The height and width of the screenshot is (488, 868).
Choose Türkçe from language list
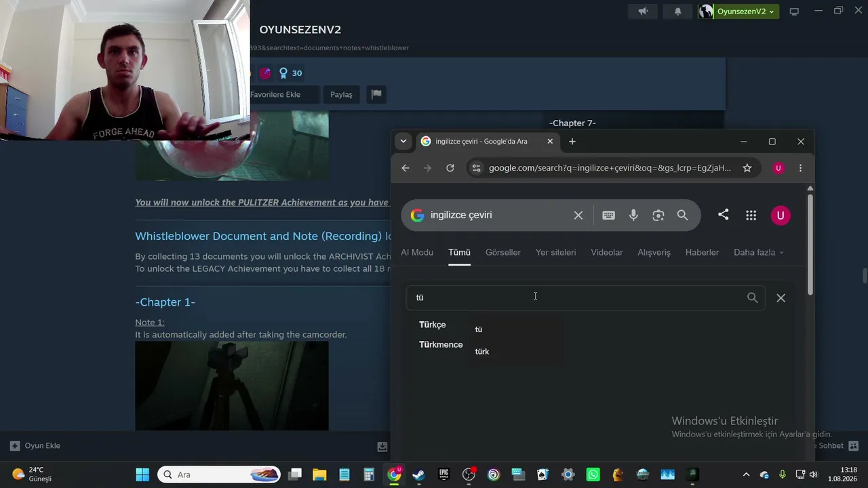click(433, 325)
